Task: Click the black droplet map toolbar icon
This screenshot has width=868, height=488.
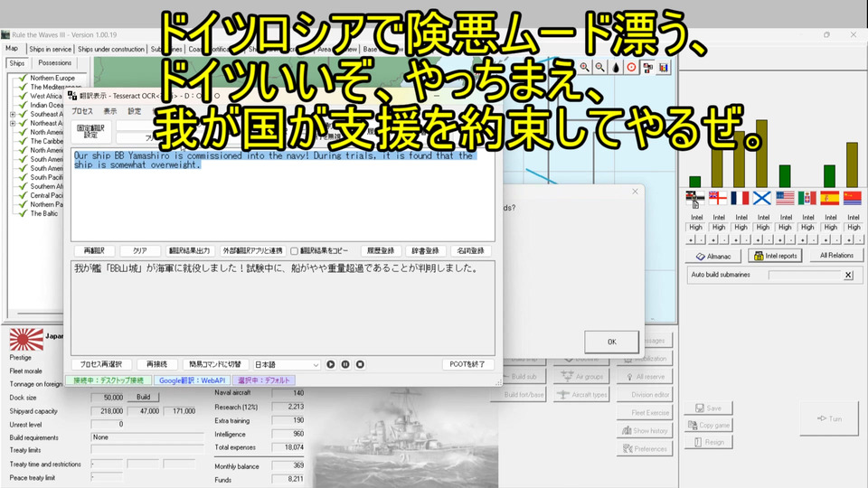Action: point(616,68)
